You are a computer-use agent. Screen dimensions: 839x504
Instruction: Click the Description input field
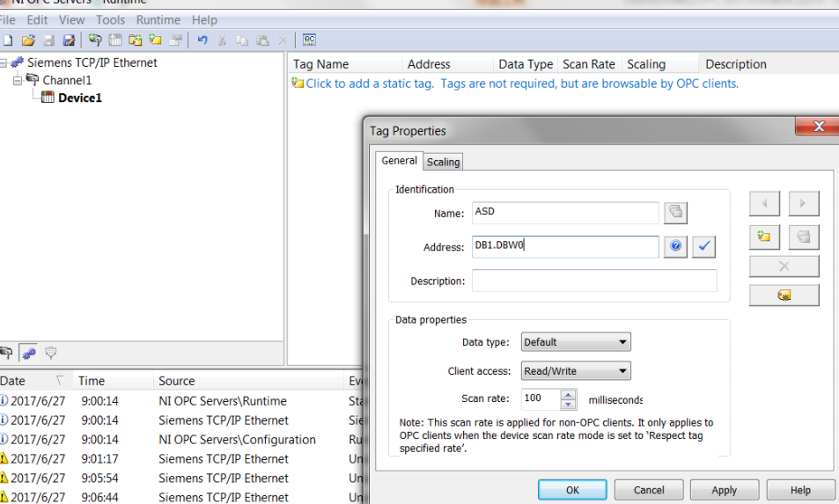tap(594, 281)
